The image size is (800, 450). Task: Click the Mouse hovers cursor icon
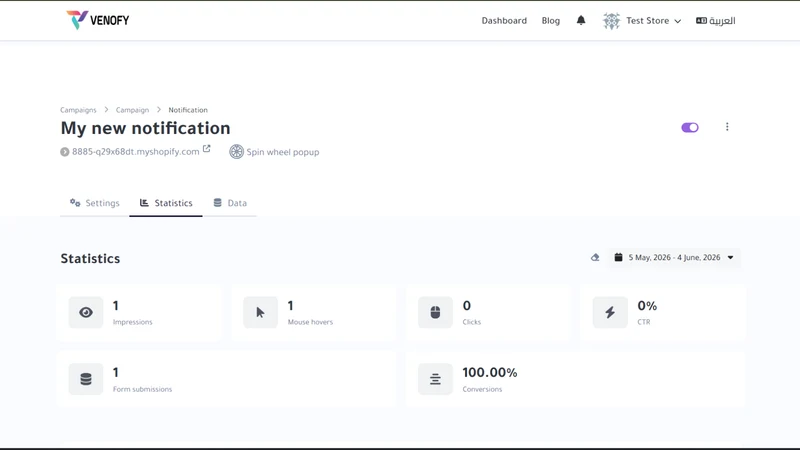coord(260,312)
